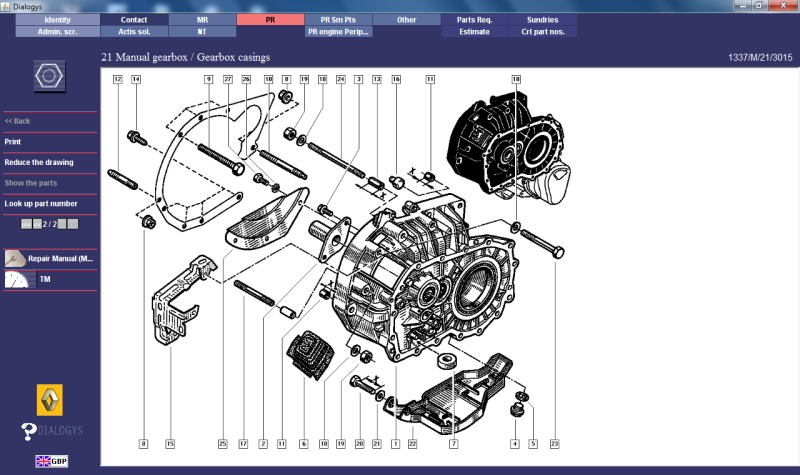Click part number 12 callout label
Viewport: 800px width, 475px height.
click(117, 78)
